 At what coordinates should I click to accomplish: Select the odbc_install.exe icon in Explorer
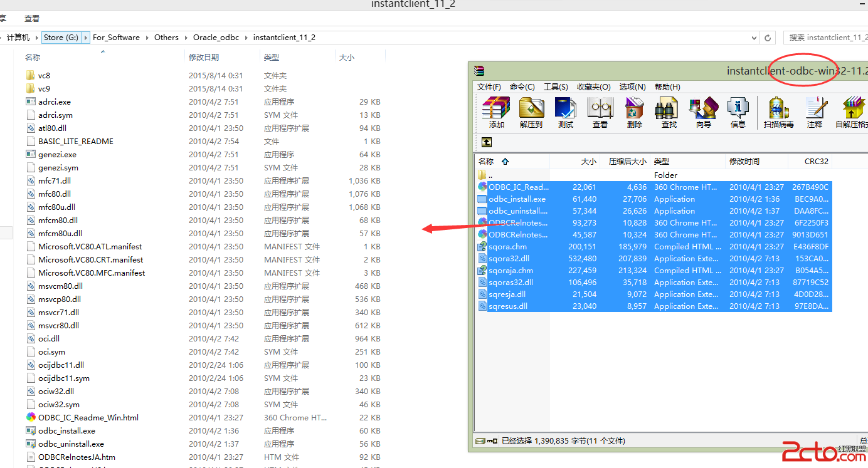pyautogui.click(x=30, y=430)
